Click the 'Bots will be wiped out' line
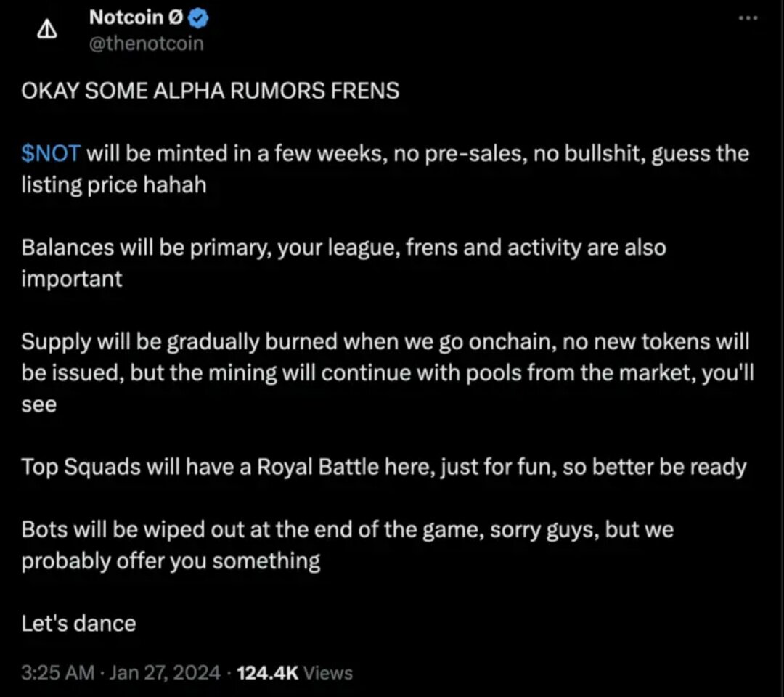The image size is (784, 697). tap(347, 529)
